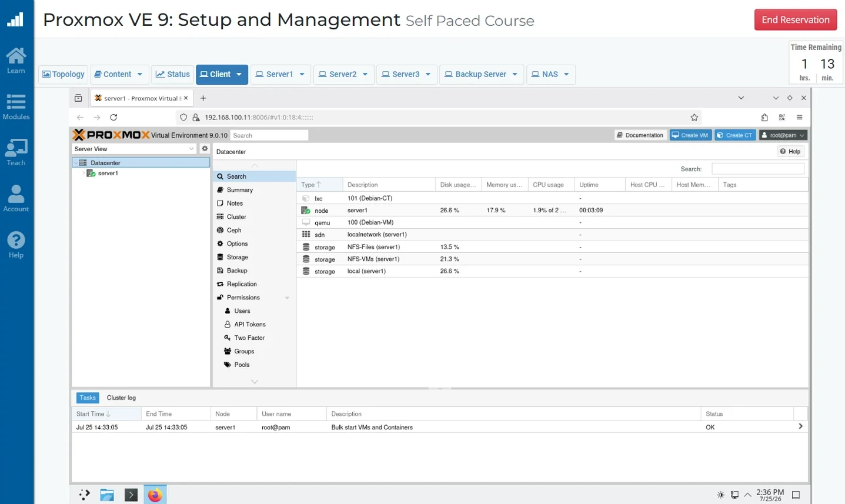
Task: Open the Learn home icon in sidebar
Action: pyautogui.click(x=16, y=61)
